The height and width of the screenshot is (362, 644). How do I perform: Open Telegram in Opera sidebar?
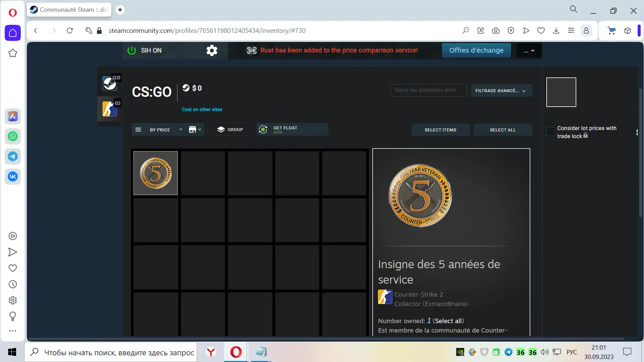pos(13,157)
